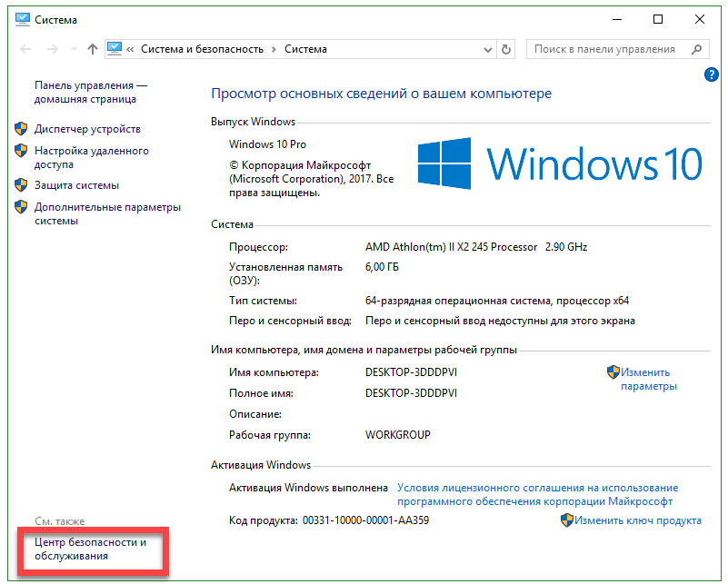The image size is (728, 584).
Task: Click the Активация Windows выполнена text
Action: [308, 488]
